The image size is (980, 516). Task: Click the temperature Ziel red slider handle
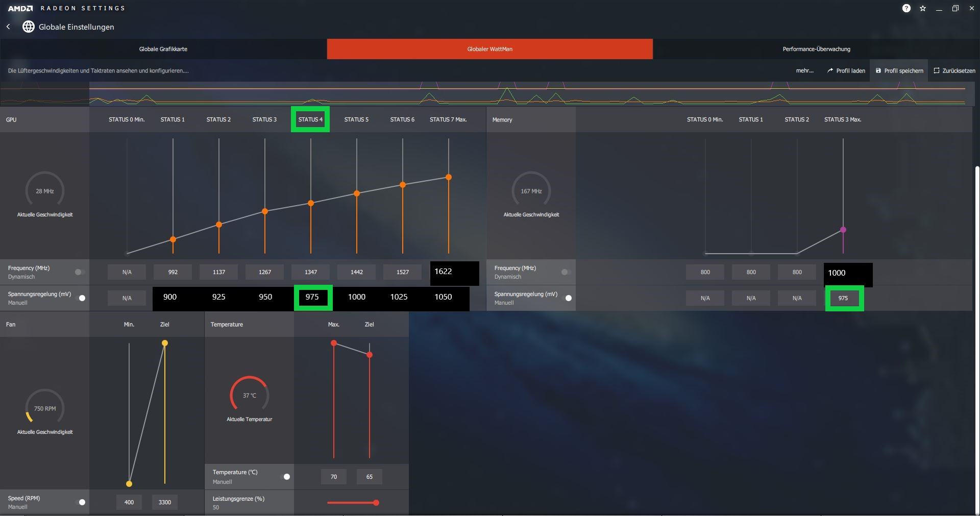click(370, 355)
